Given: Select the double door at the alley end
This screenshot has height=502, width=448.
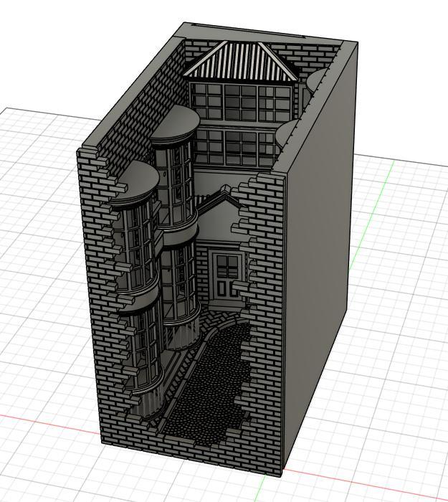Looking at the screenshot, I should pyautogui.click(x=227, y=275).
